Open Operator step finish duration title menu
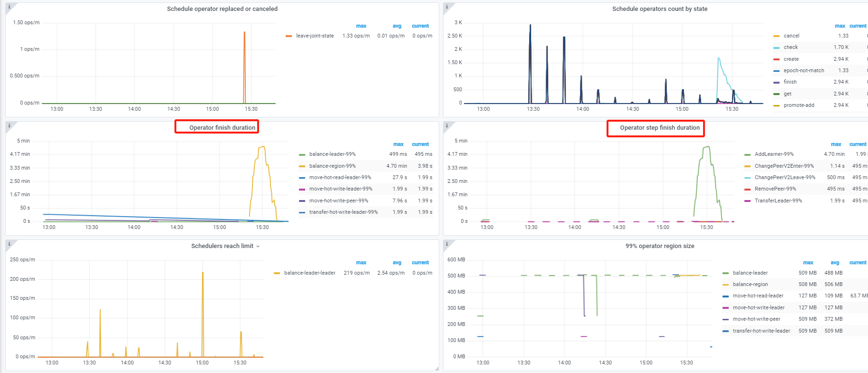The image size is (868, 373). pos(659,127)
